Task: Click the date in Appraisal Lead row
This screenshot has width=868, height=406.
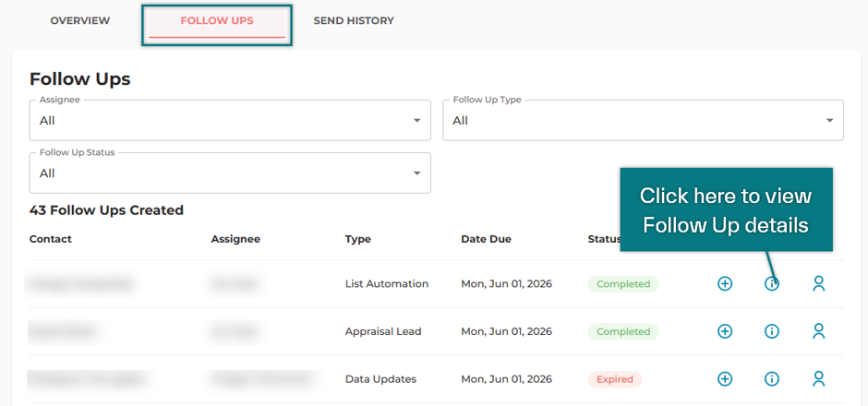Action: 507,331
